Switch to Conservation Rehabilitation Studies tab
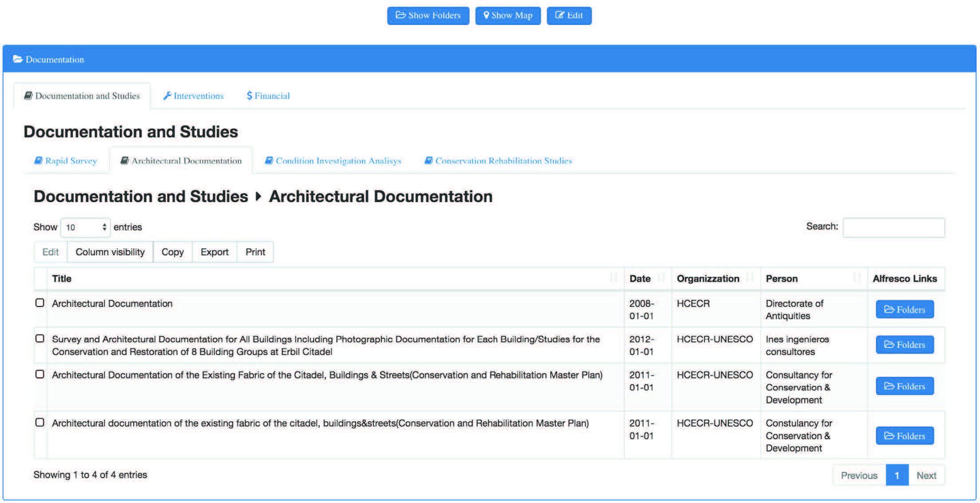Viewport: 980px width, 503px height. pyautogui.click(x=498, y=161)
